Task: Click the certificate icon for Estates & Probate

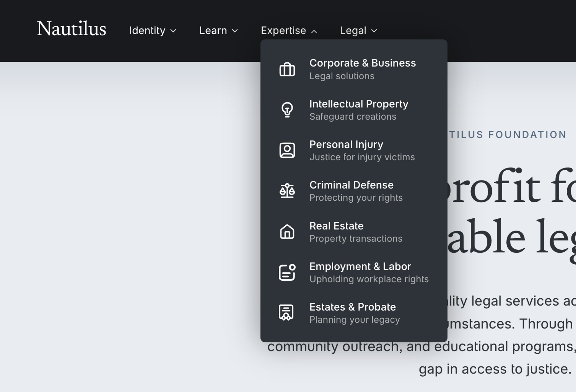Action: [286, 313]
